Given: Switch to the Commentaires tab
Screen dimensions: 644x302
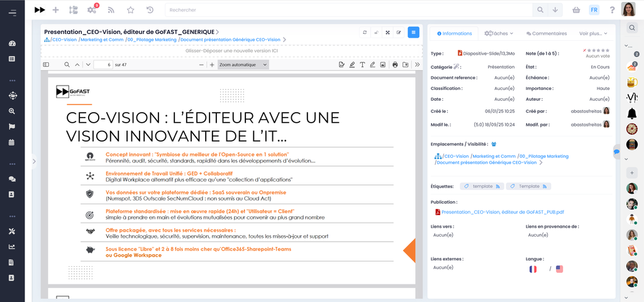Looking at the screenshot, I should tap(547, 33).
